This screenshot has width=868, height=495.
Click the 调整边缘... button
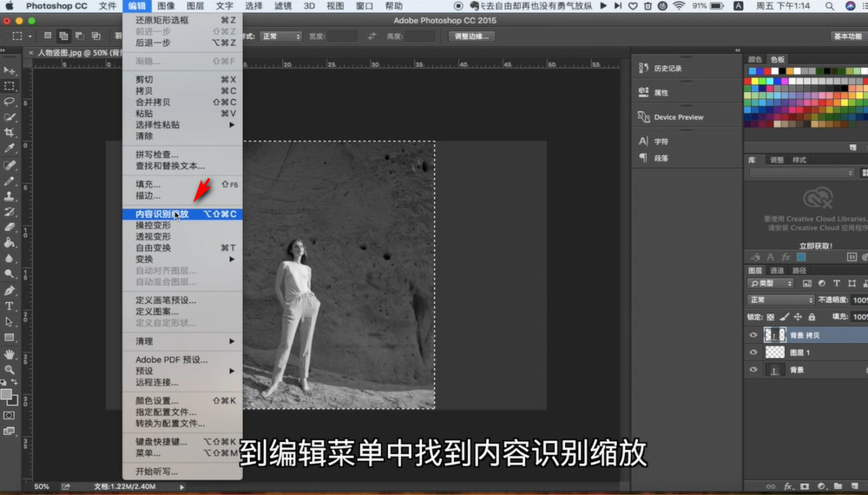pos(471,36)
